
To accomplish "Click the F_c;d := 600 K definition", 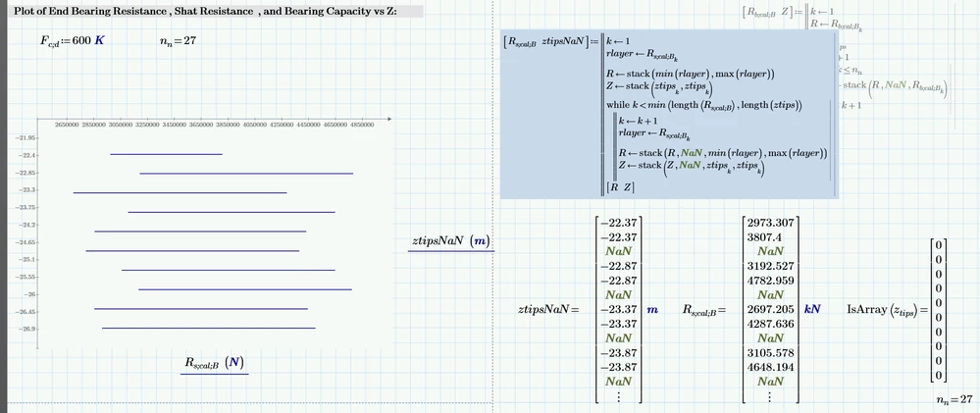I will 73,40.
